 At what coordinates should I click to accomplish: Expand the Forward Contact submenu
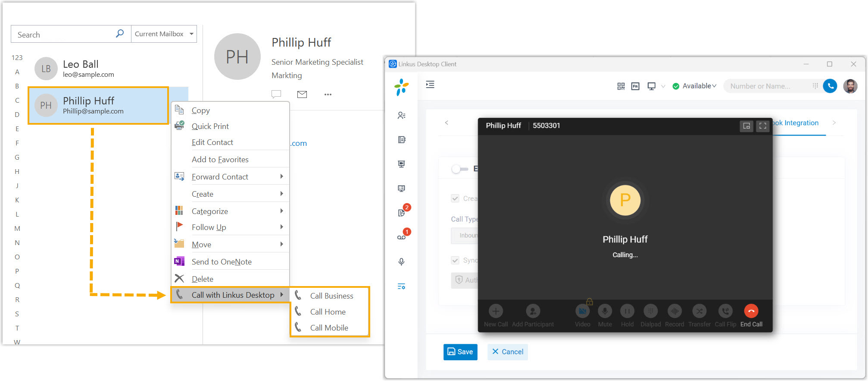click(231, 177)
